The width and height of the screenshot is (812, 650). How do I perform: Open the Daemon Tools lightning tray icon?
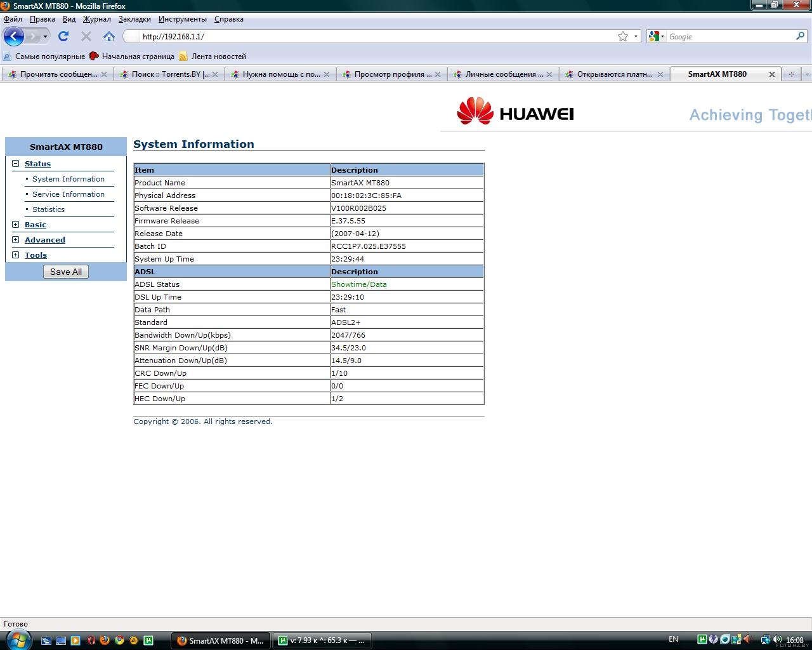click(714, 639)
